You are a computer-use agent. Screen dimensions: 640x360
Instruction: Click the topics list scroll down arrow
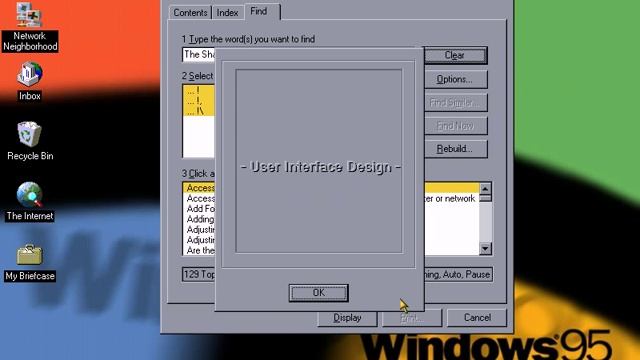click(485, 249)
